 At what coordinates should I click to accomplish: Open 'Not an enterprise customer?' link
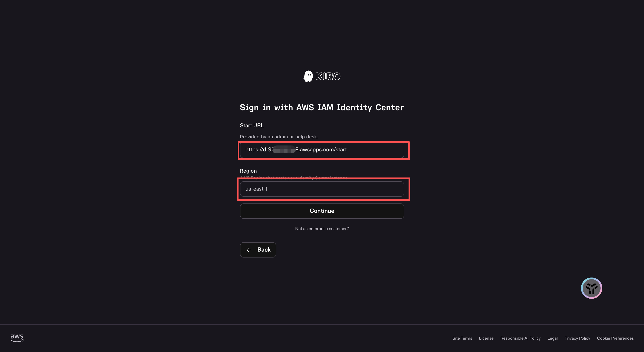[x=322, y=229]
